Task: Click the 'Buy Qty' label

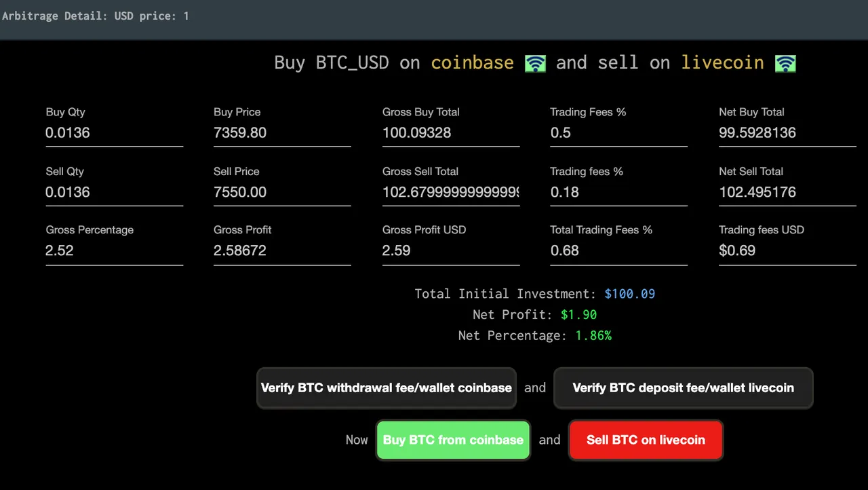Action: click(66, 113)
